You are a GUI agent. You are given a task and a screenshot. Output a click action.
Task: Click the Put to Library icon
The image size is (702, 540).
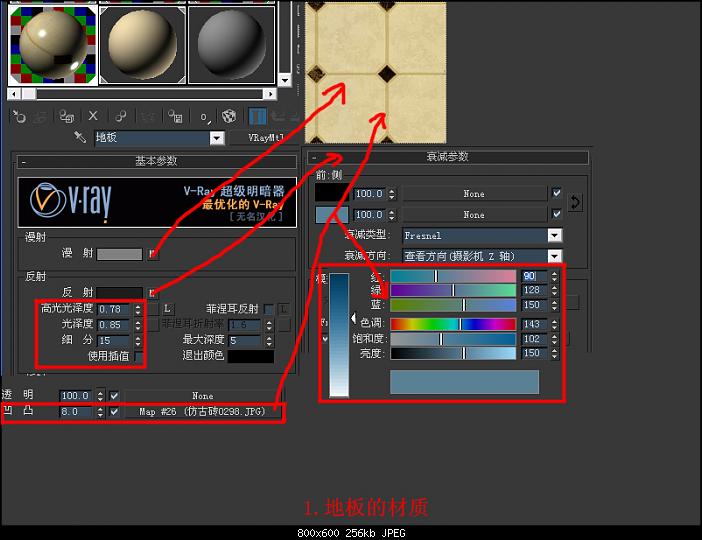[x=175, y=116]
